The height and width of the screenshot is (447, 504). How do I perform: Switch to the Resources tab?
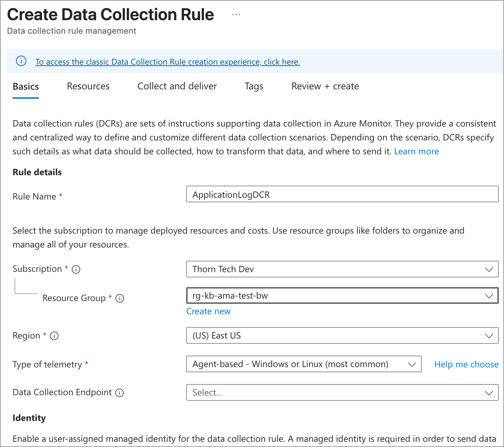pos(88,86)
